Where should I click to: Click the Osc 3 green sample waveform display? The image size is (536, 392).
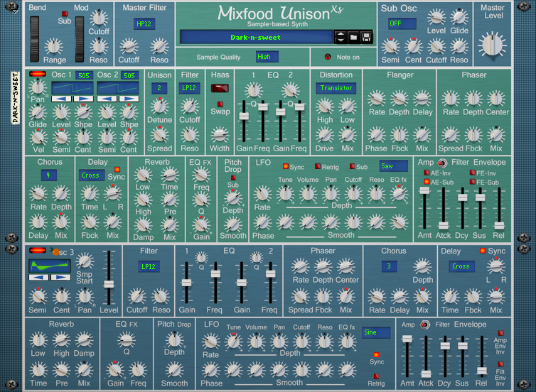pos(50,266)
